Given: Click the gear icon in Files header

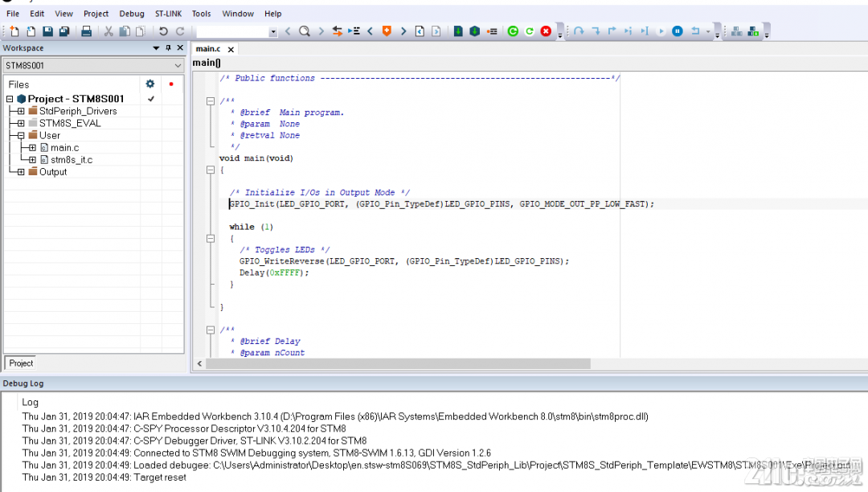Looking at the screenshot, I should pyautogui.click(x=150, y=84).
